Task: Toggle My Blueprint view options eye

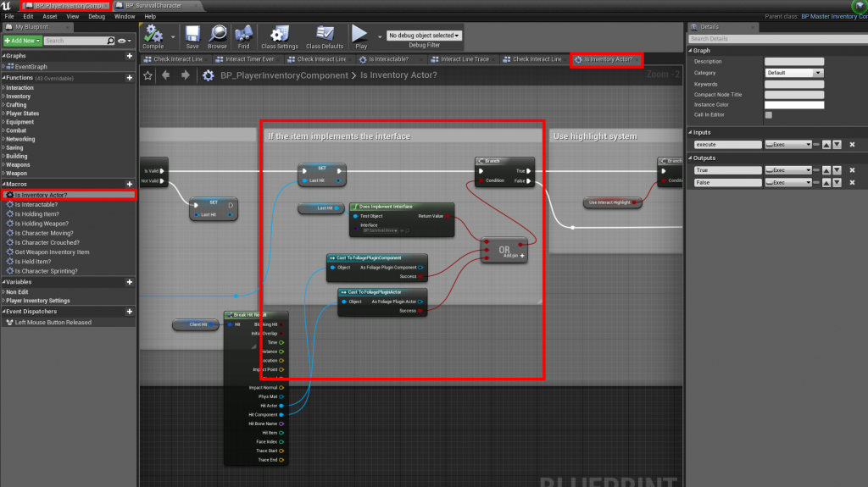Action: click(x=124, y=41)
